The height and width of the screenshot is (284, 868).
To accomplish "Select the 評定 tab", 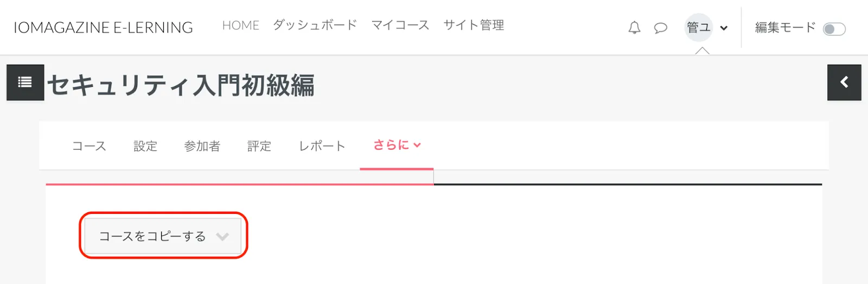I will pos(259,146).
